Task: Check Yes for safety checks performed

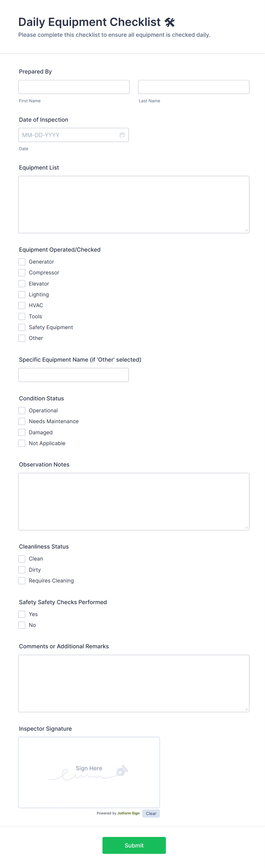Action: 22,614
